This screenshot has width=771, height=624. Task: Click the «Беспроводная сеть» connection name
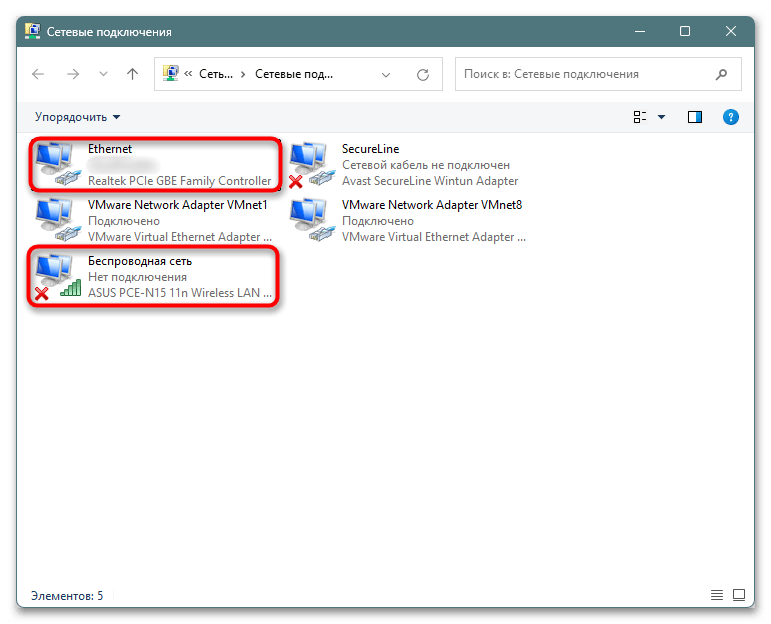(140, 261)
